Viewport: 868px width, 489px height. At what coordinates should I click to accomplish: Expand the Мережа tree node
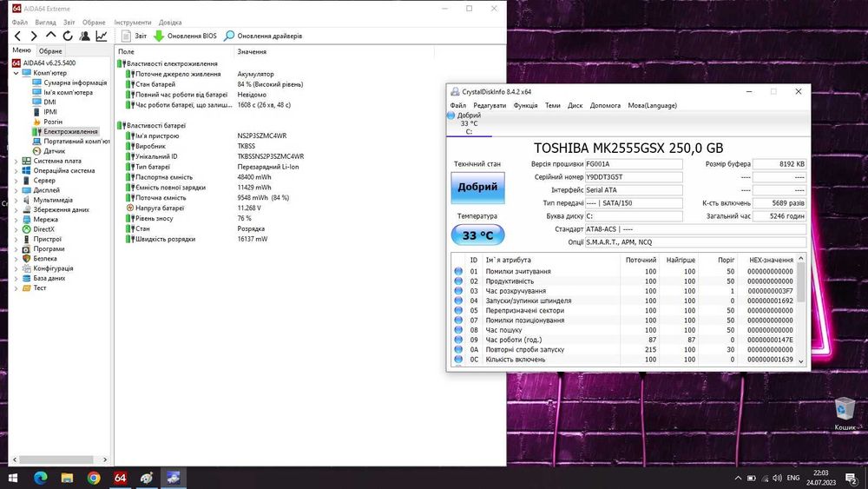[x=16, y=220]
